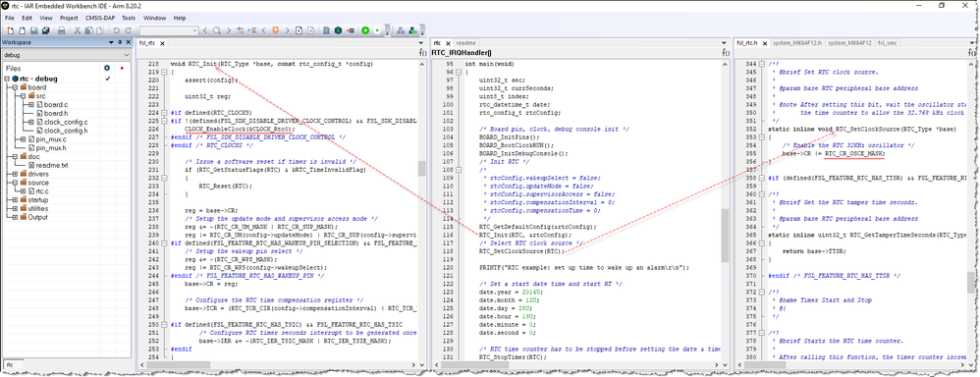This screenshot has height=377, width=980.
Task: Compile the current file
Action: pyautogui.click(x=326, y=30)
